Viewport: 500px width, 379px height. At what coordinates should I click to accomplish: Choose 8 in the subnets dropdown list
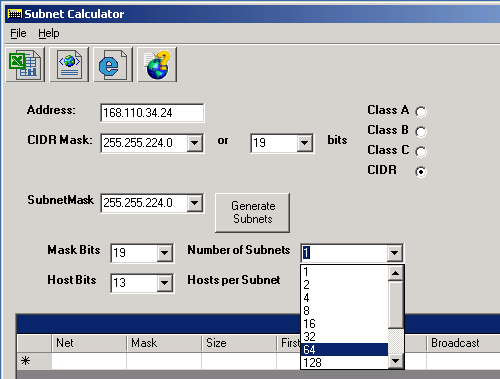pyautogui.click(x=344, y=311)
